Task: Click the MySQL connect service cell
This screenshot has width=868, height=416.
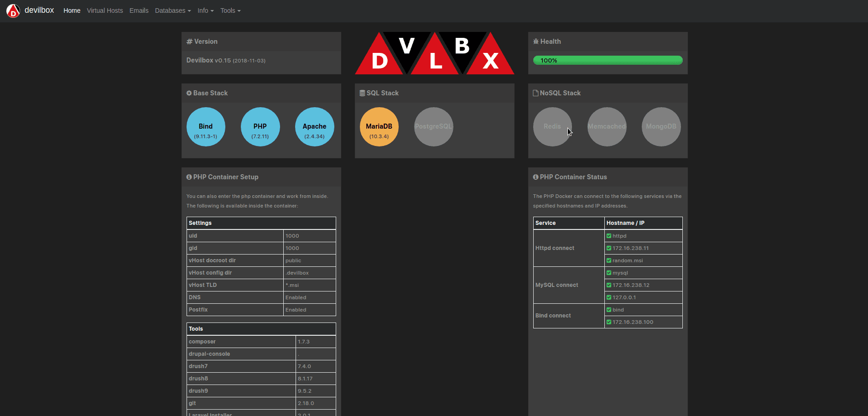Action: pyautogui.click(x=569, y=285)
